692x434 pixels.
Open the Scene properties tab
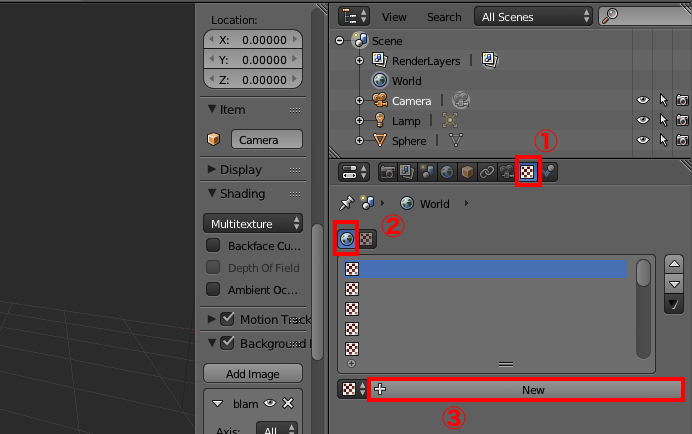click(x=427, y=172)
